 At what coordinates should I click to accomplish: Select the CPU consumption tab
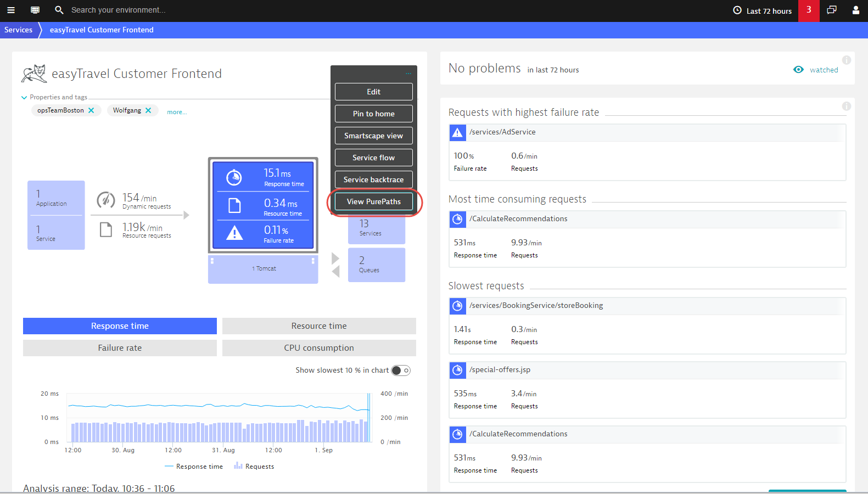319,348
